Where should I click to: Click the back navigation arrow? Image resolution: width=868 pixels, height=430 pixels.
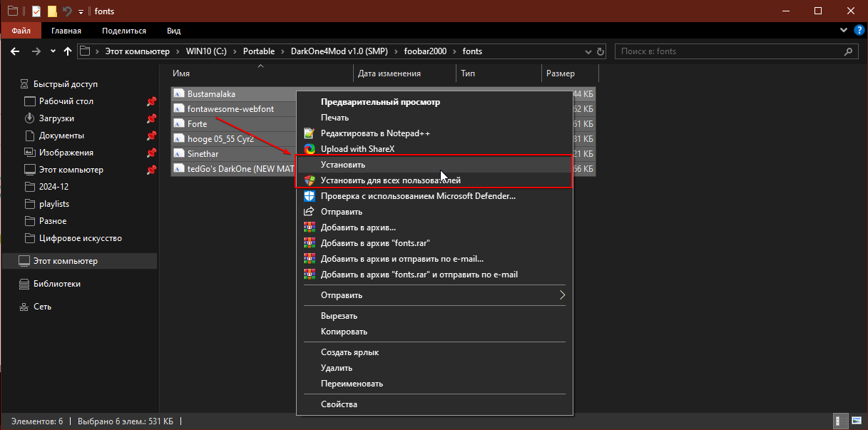click(16, 51)
